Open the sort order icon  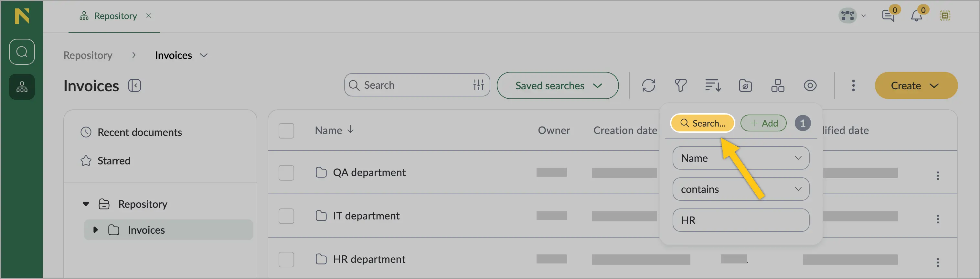coord(713,85)
